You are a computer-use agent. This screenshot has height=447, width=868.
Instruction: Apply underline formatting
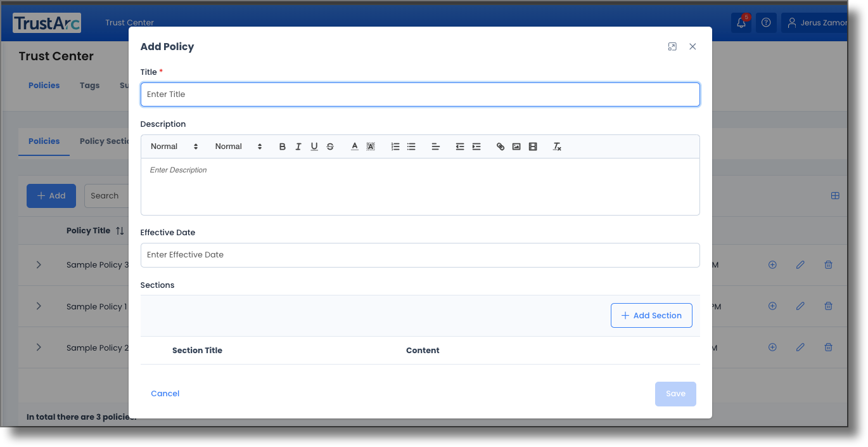pyautogui.click(x=314, y=146)
